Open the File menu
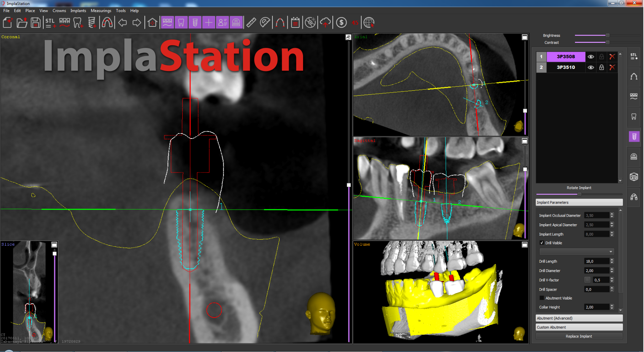Screen dimensions: 644x352 (x=6, y=11)
